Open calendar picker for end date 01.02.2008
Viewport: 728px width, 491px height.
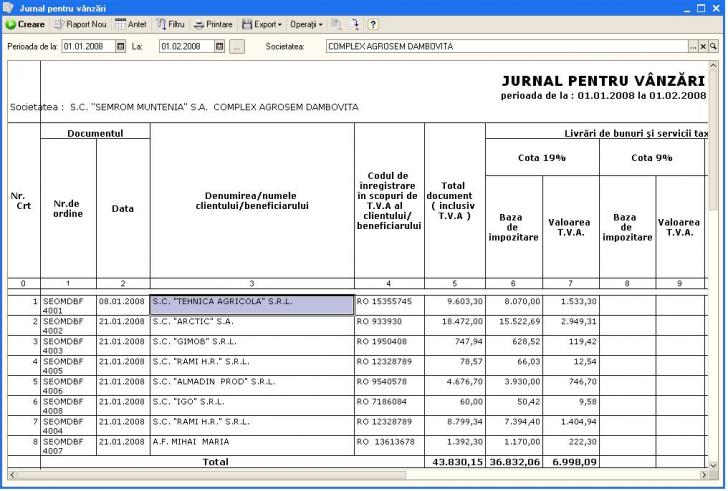point(220,46)
